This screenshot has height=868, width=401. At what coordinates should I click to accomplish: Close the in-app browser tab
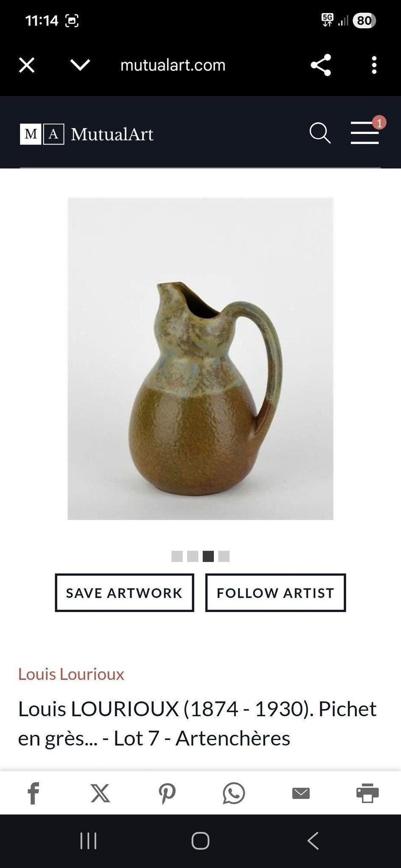click(27, 65)
